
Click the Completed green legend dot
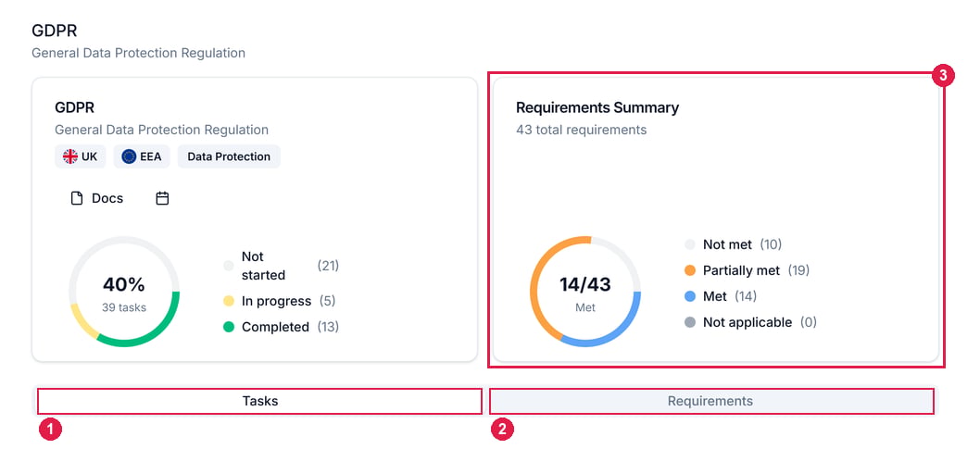point(229,327)
